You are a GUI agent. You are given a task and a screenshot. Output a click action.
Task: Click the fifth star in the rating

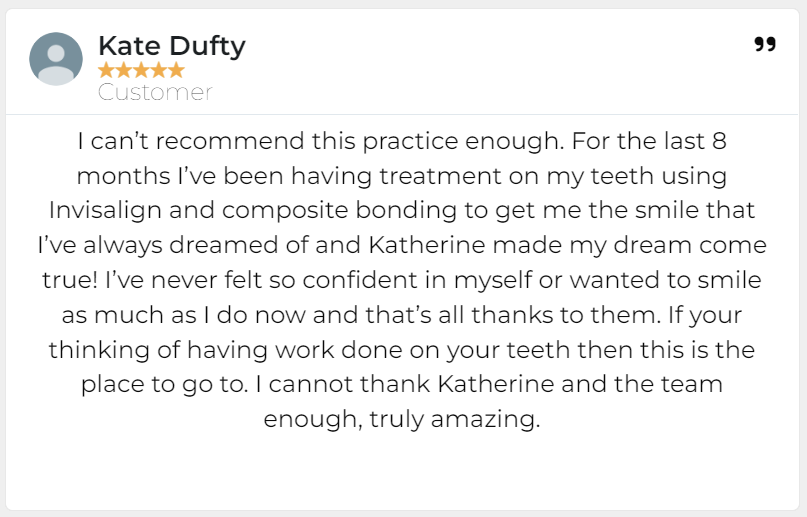pyautogui.click(x=176, y=70)
